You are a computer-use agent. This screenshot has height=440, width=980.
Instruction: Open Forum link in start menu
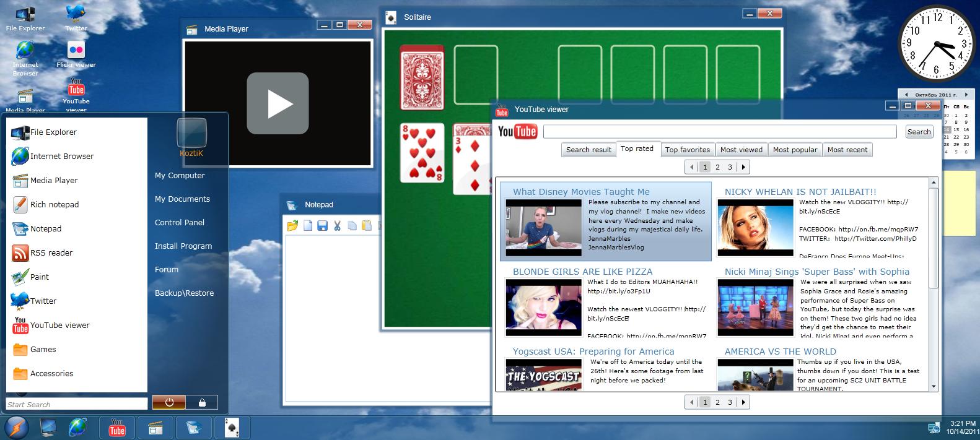click(x=167, y=269)
